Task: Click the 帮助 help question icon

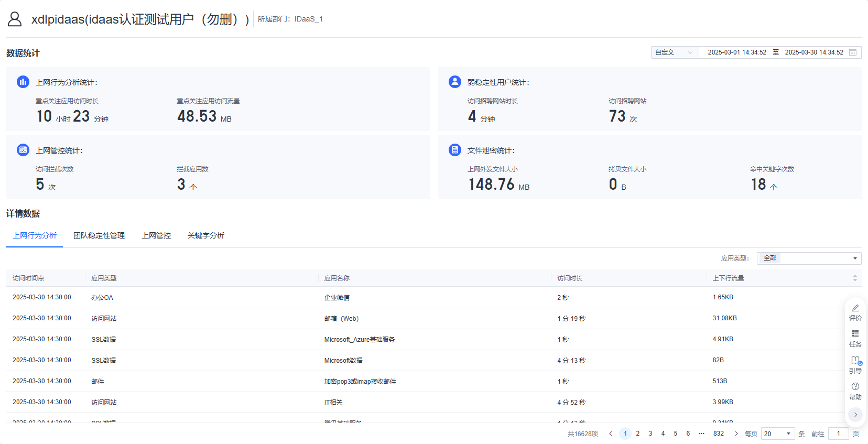Action: pos(855,386)
